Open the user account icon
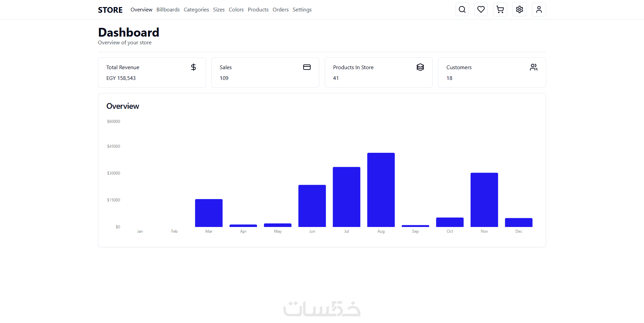The height and width of the screenshot is (323, 644). pyautogui.click(x=539, y=9)
